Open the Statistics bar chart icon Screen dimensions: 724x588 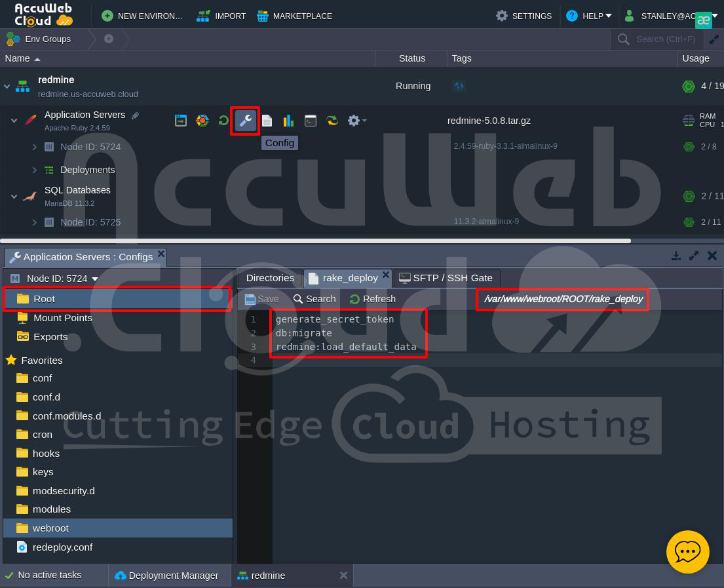[288, 121]
